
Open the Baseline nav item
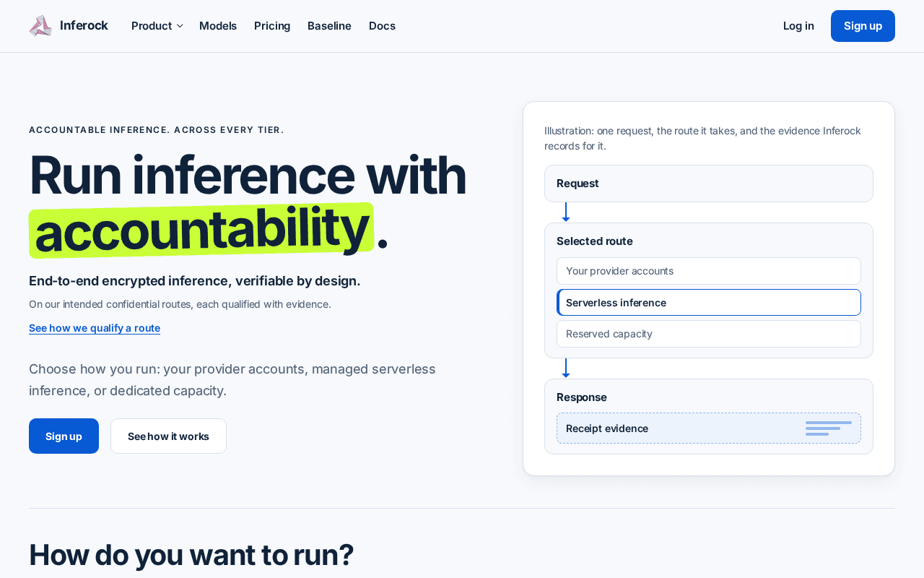(x=329, y=26)
